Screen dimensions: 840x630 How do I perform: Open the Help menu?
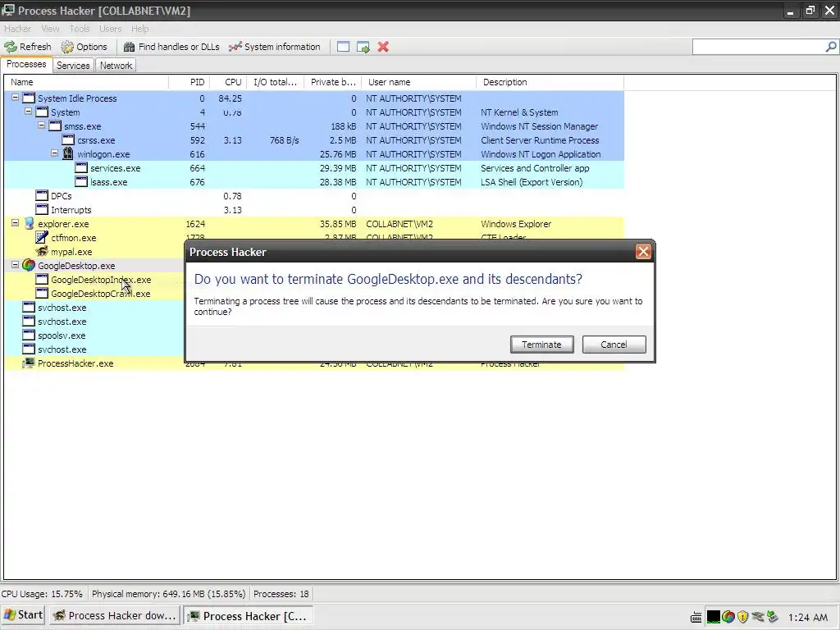point(139,29)
